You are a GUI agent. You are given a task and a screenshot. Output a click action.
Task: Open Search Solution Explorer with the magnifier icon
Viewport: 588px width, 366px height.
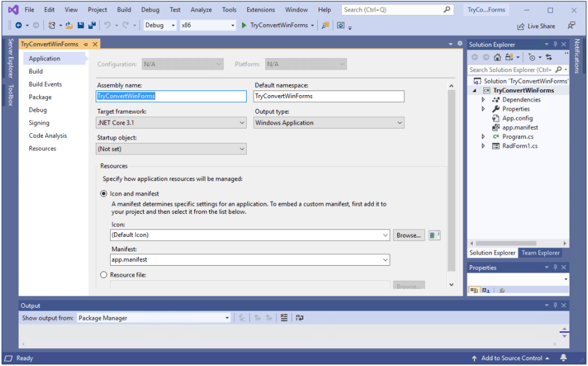(558, 69)
